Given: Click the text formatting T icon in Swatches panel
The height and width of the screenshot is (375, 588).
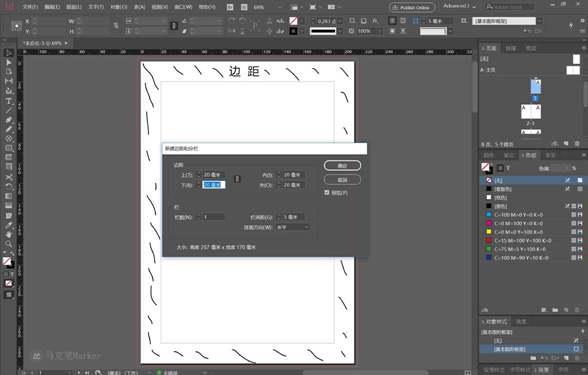Looking at the screenshot, I should [x=508, y=168].
